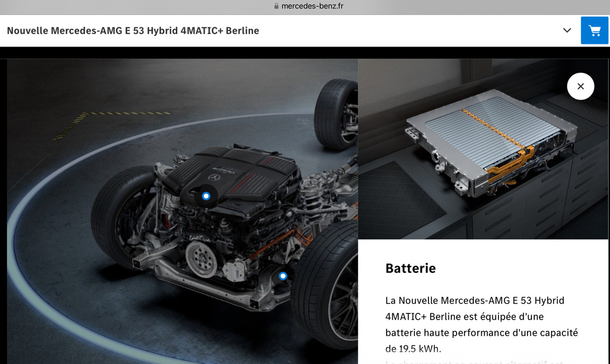
Task: Click the mercedes-benz.fr address bar
Action: tap(309, 6)
